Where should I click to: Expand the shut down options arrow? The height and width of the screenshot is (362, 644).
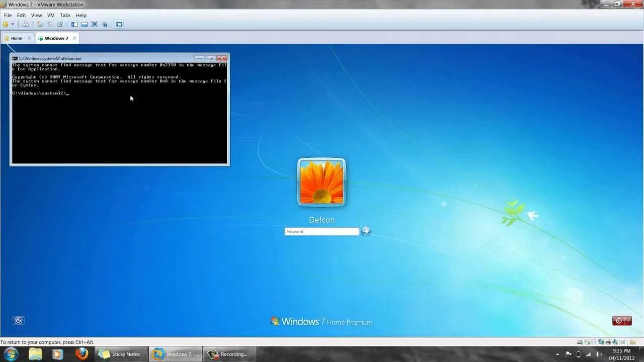[x=628, y=321]
